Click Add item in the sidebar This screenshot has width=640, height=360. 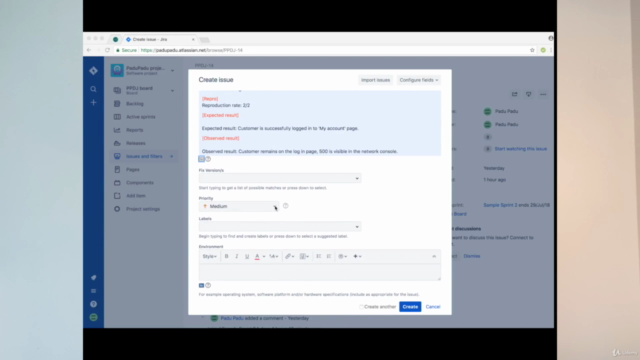[136, 196]
